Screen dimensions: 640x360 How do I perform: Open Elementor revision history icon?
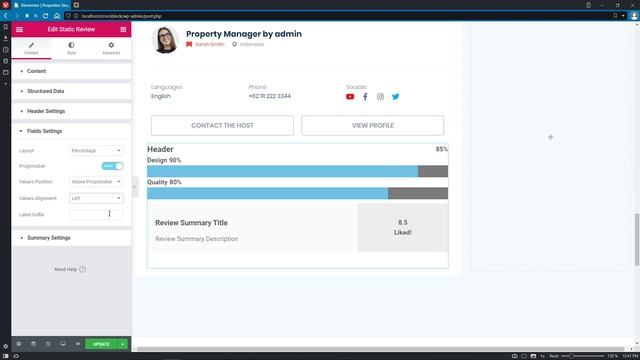[48, 344]
